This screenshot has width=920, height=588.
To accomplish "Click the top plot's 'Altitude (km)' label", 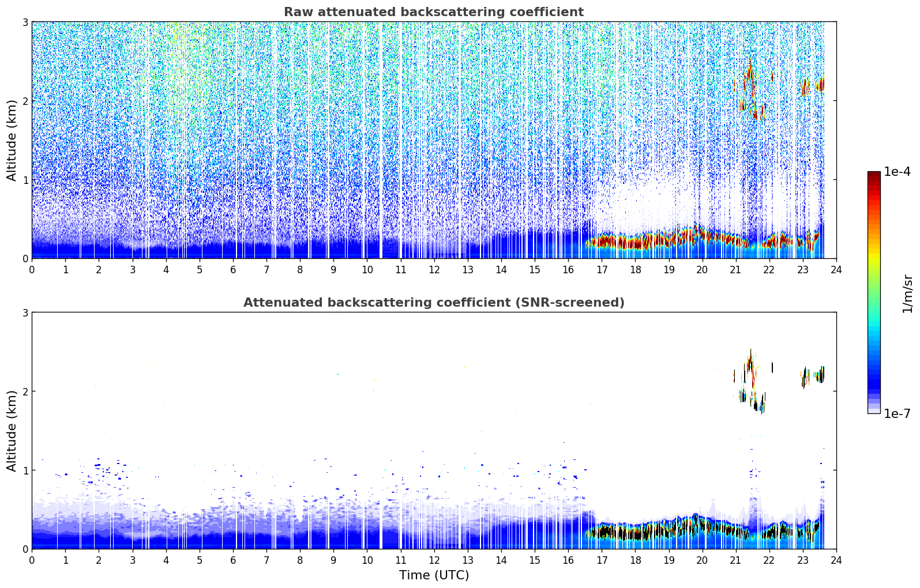I will click(x=12, y=140).
